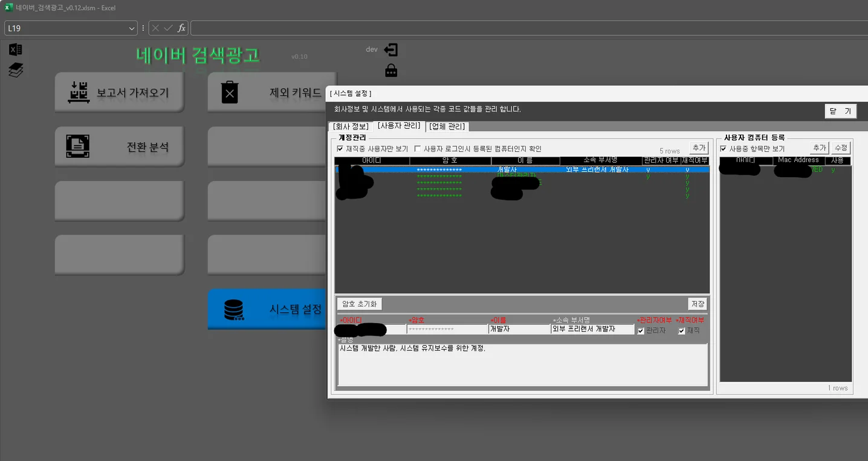Viewport: 868px width, 461px height.
Task: Click the formula bar confirm checkmark icon
Action: coord(168,28)
